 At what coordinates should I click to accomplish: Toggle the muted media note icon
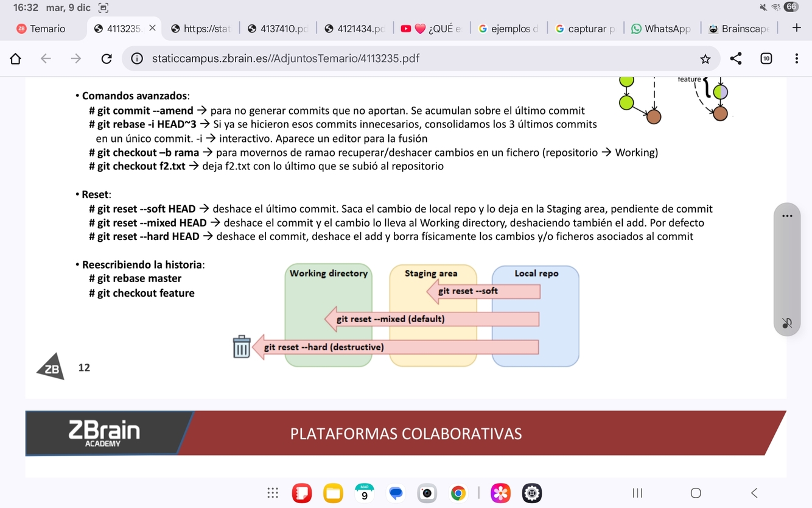click(x=787, y=323)
